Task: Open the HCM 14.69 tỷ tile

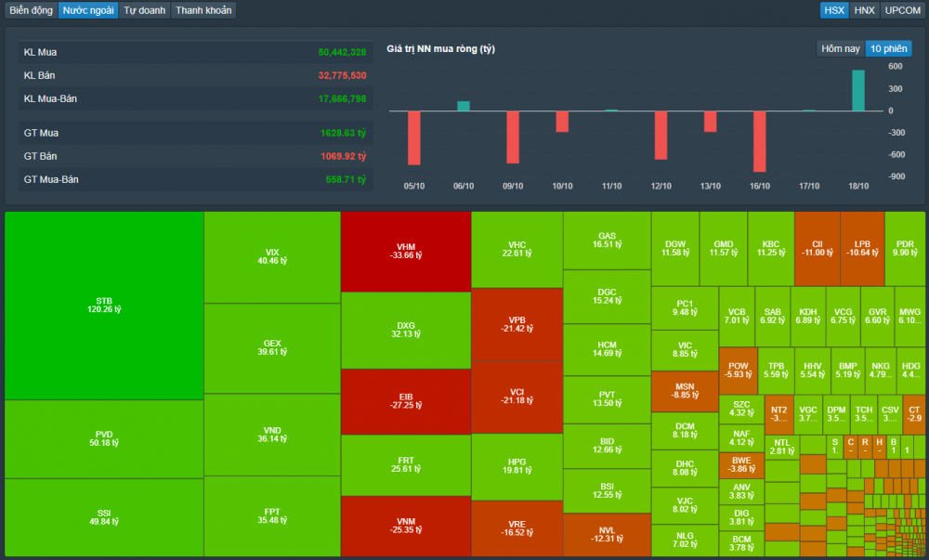Action: 608,349
